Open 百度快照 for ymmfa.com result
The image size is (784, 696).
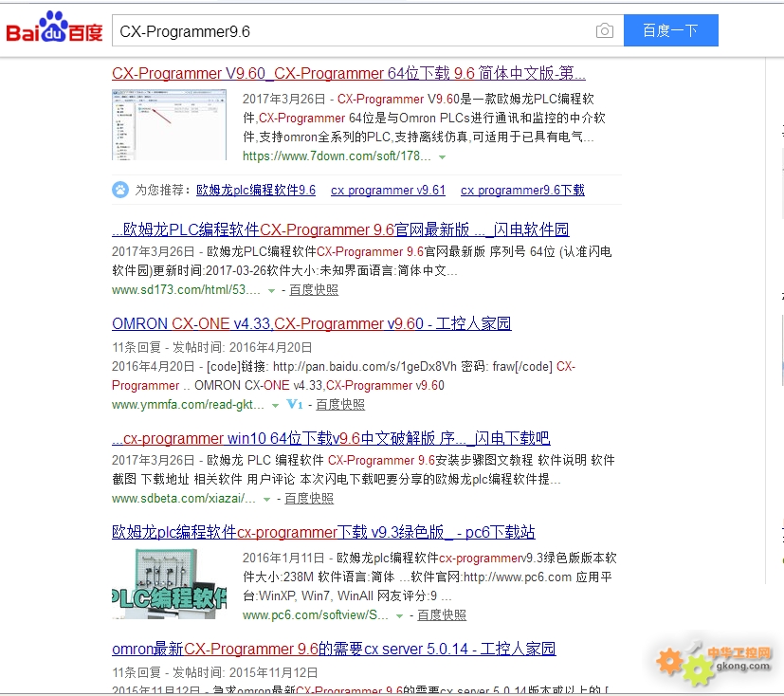click(x=340, y=405)
